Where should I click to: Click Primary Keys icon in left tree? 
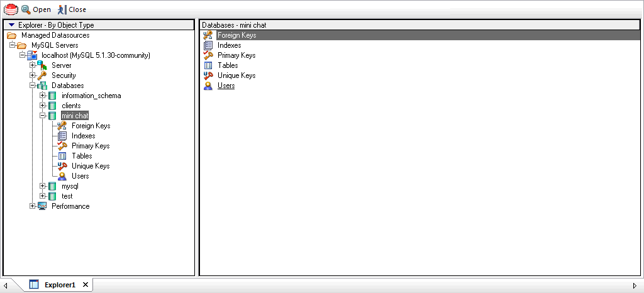[x=62, y=146]
